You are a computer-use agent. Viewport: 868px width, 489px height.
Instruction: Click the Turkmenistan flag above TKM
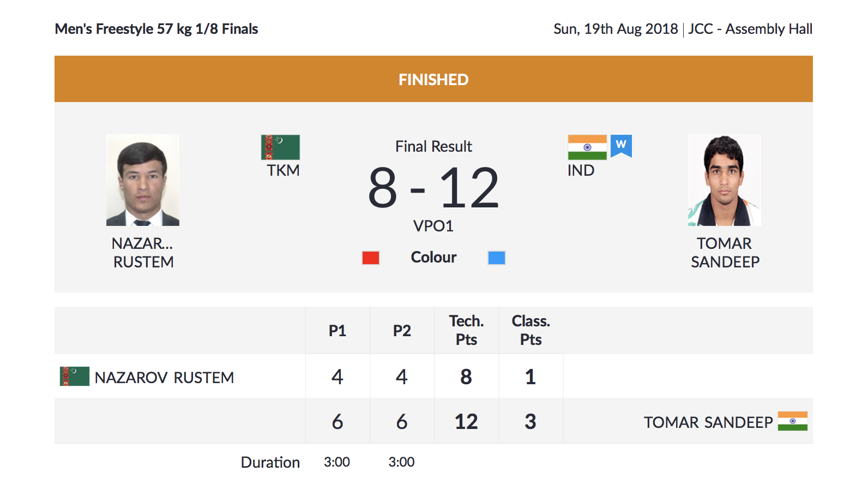(280, 147)
